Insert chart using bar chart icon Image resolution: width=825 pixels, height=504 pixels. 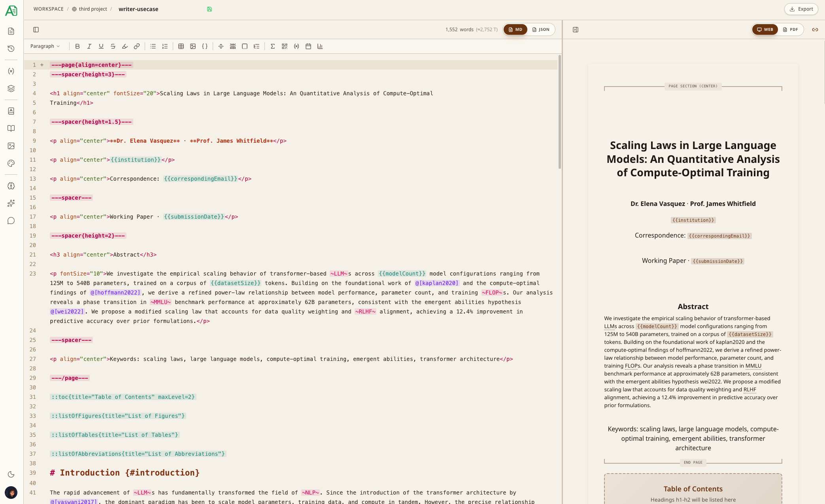point(320,46)
